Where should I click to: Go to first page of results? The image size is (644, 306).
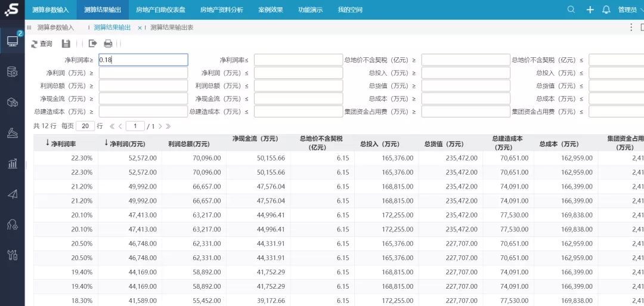click(112, 126)
